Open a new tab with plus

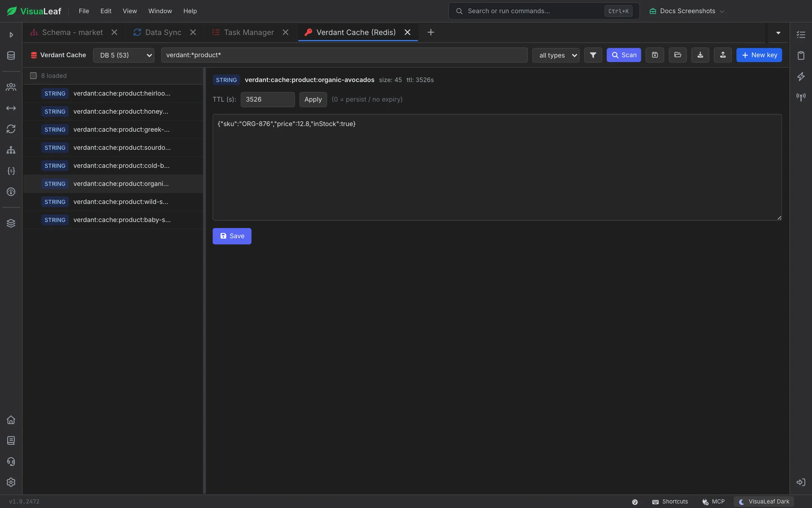pos(431,32)
